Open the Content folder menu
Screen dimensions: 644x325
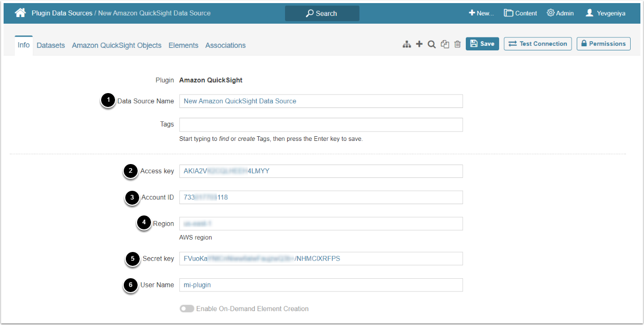click(x=520, y=13)
